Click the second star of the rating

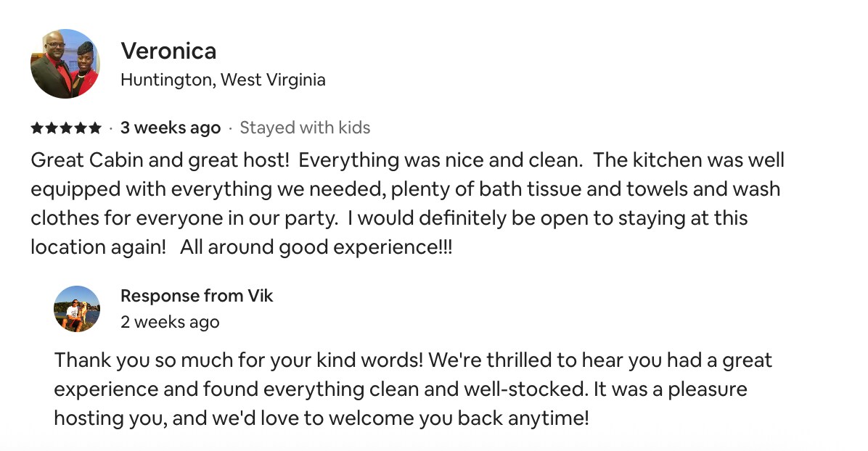click(52, 128)
